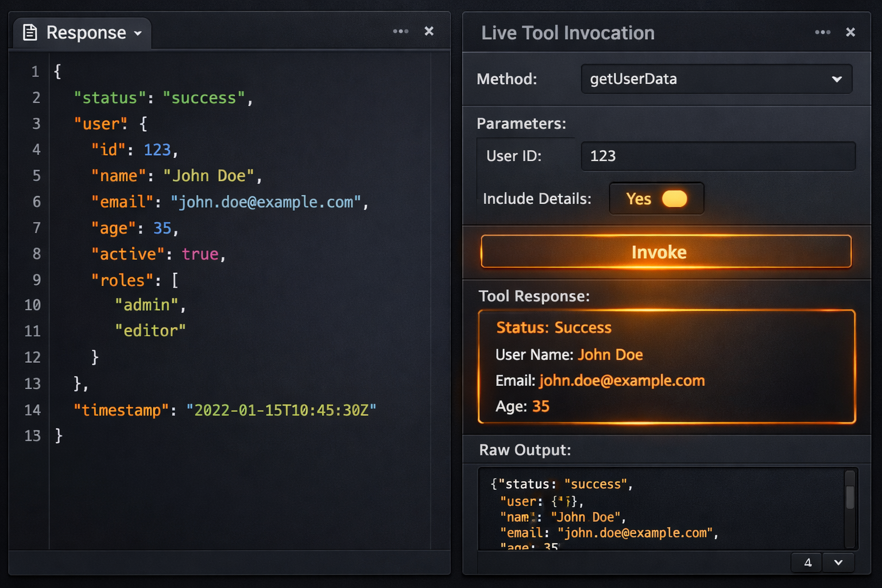Click the Live Tool Invocation title
The width and height of the screenshot is (882, 588).
(568, 33)
